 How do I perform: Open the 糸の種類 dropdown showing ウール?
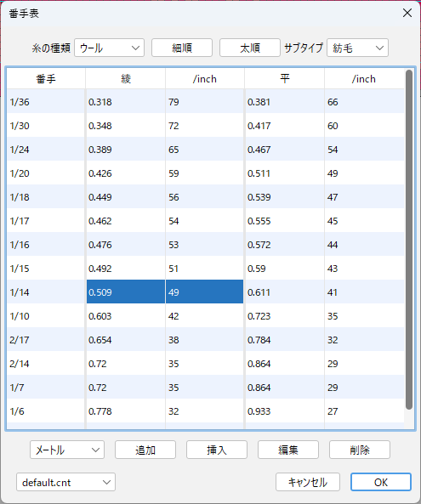109,48
